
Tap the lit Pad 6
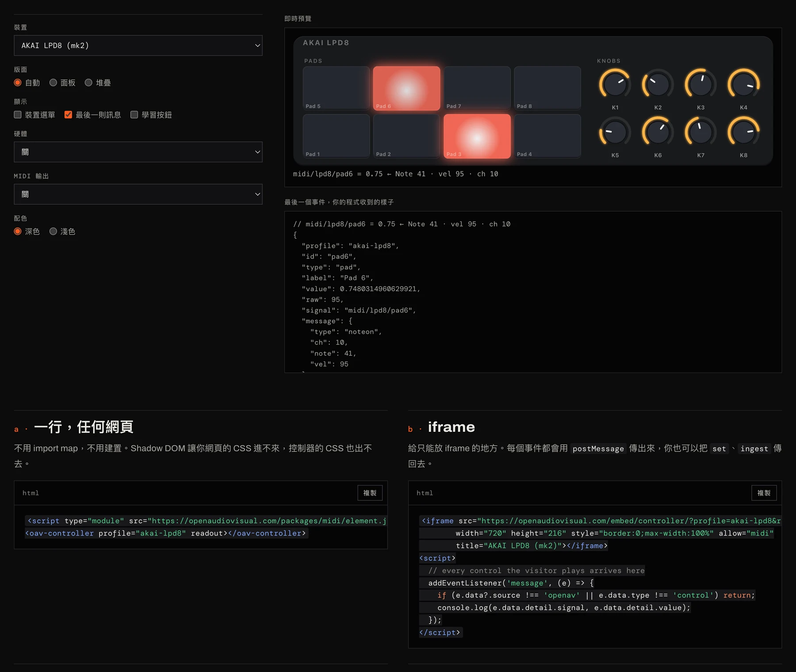(x=406, y=88)
